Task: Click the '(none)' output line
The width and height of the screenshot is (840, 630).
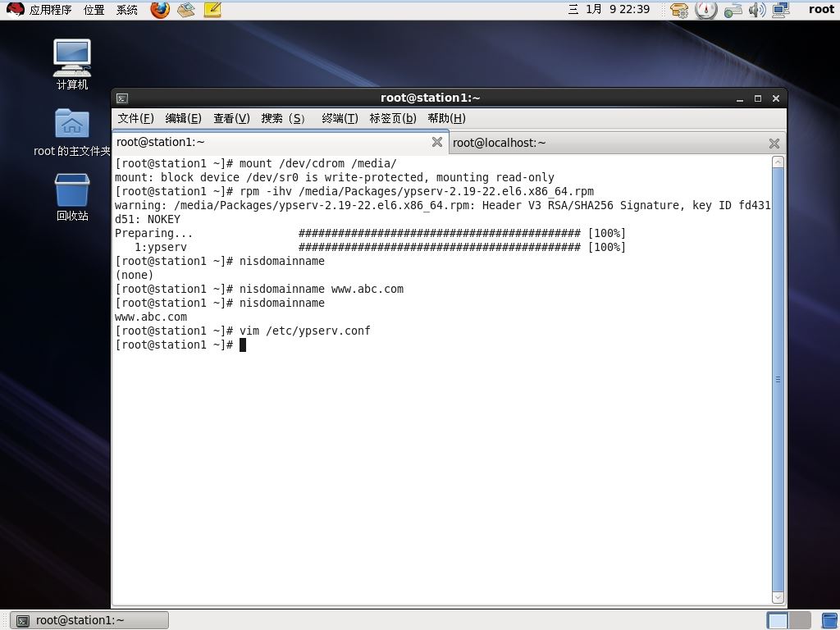Action: [134, 275]
